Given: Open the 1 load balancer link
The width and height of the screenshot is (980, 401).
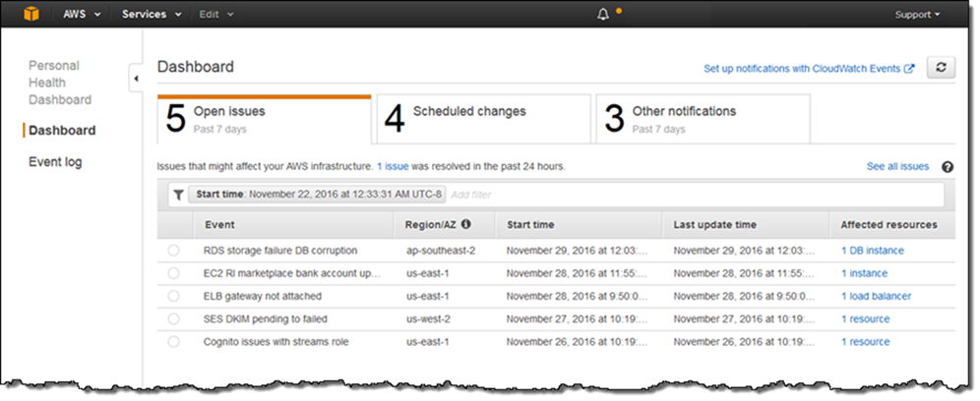Looking at the screenshot, I should click(x=877, y=296).
